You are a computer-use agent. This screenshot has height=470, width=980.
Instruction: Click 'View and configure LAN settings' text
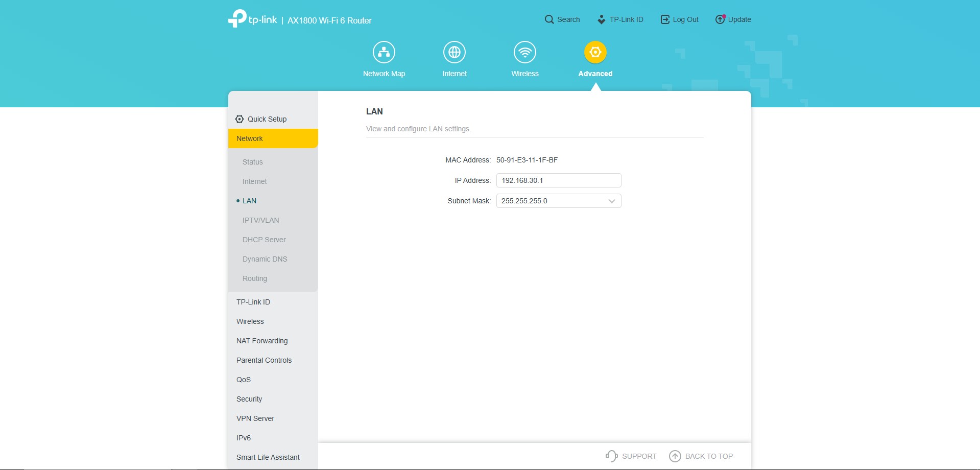click(418, 129)
